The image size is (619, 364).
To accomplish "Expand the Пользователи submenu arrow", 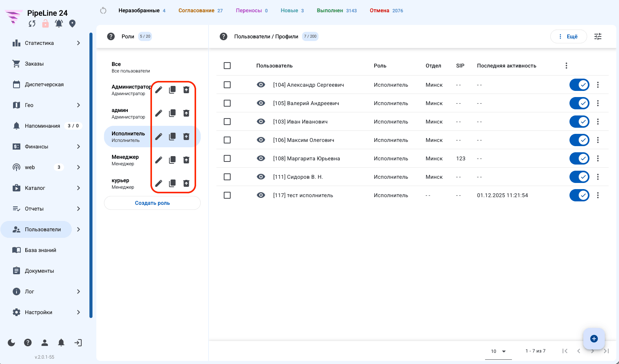I will click(x=78, y=229).
